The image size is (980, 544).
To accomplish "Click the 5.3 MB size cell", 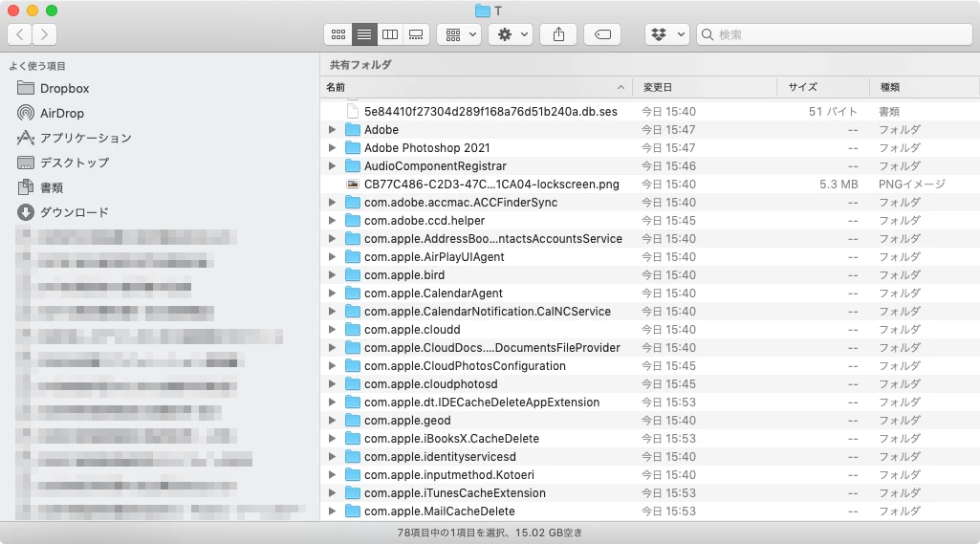I will 838,184.
